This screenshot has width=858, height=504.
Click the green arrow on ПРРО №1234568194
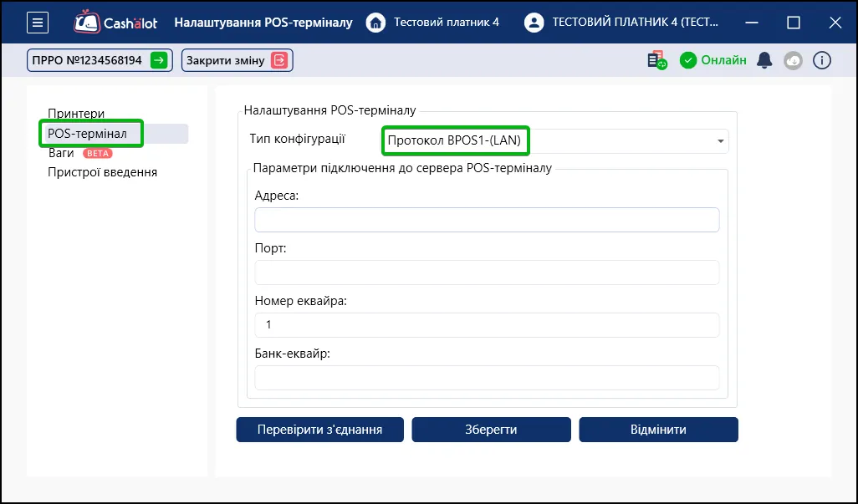(x=159, y=60)
